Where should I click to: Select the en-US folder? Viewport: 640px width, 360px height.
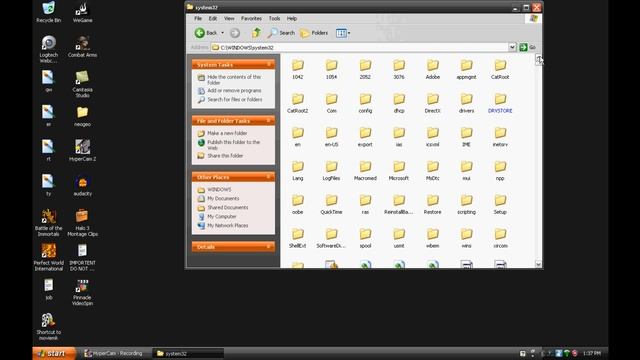point(331,137)
